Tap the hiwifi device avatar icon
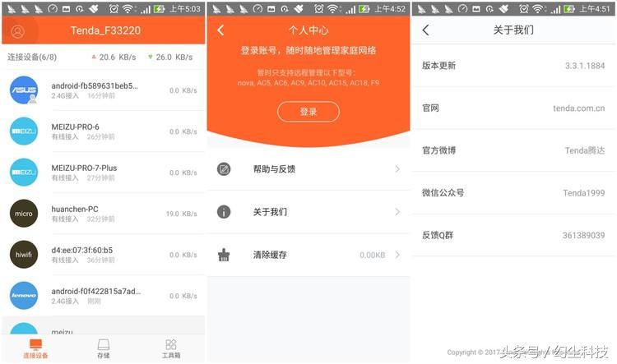 tap(24, 255)
